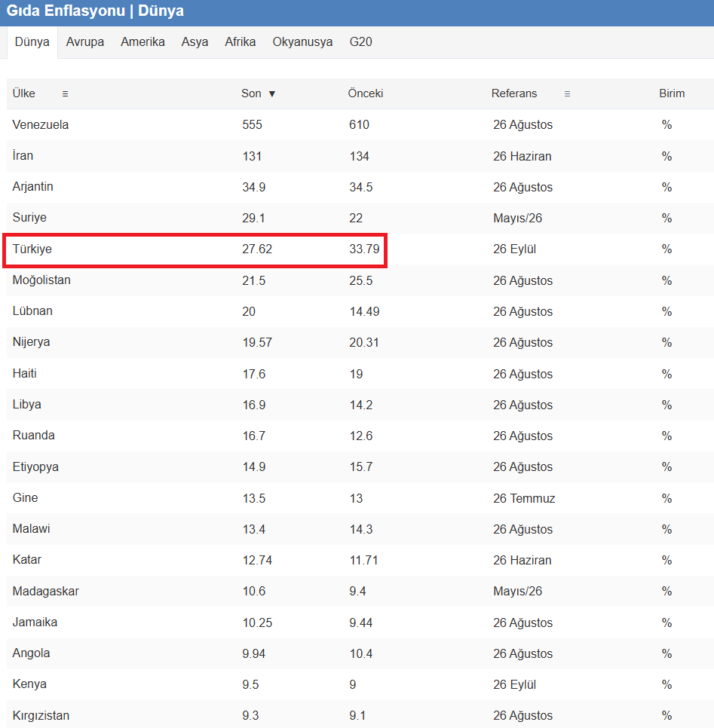Select Türkiye's previous value 33.79
This screenshot has width=714, height=728.
(x=364, y=249)
